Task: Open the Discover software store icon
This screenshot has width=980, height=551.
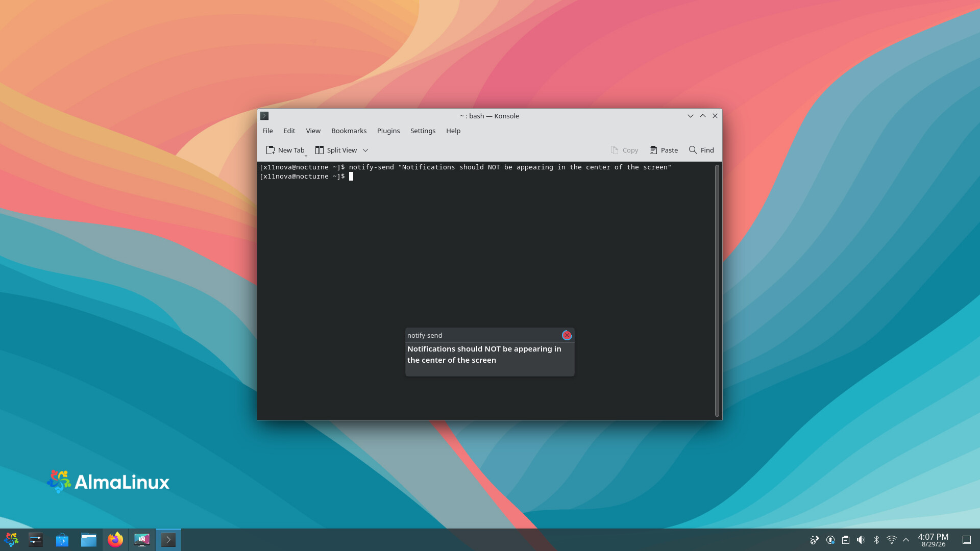Action: coord(62,539)
